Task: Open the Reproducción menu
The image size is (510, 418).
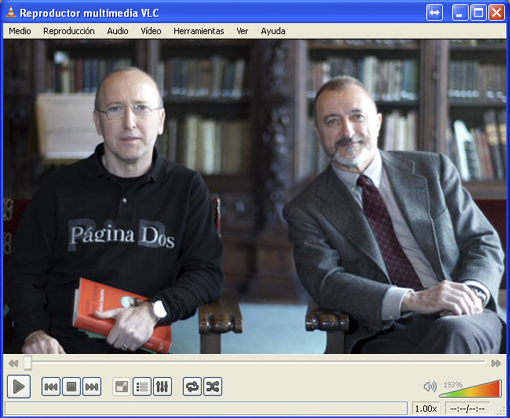Action: 69,31
